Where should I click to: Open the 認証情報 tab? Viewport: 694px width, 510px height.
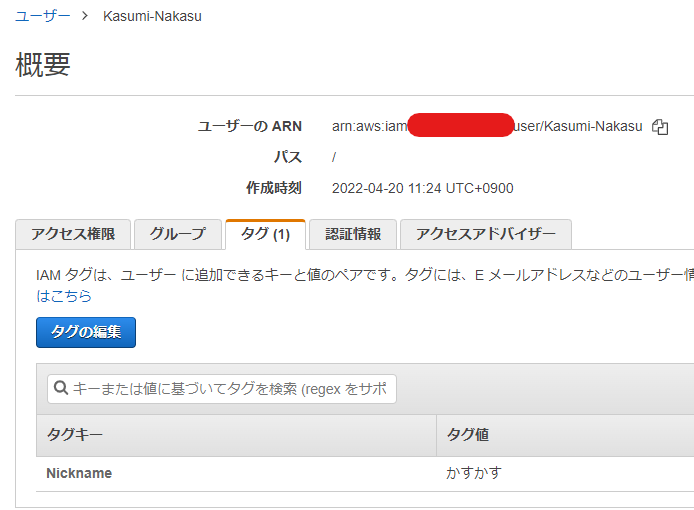pos(353,234)
